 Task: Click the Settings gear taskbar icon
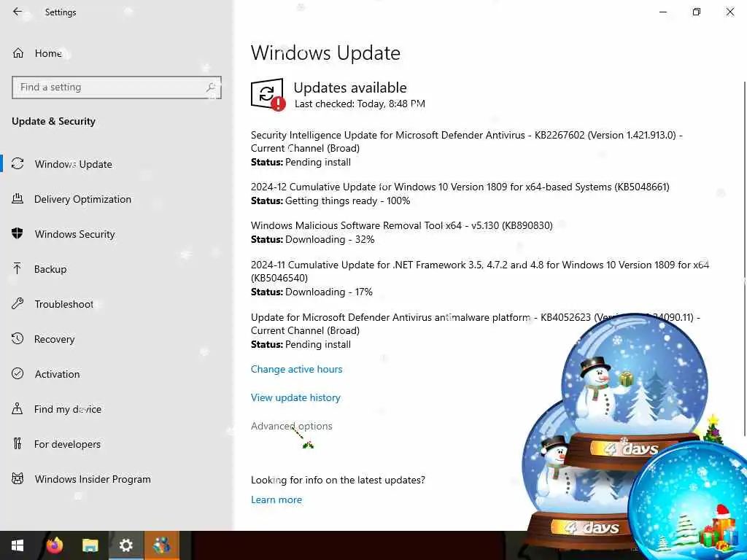[125, 545]
